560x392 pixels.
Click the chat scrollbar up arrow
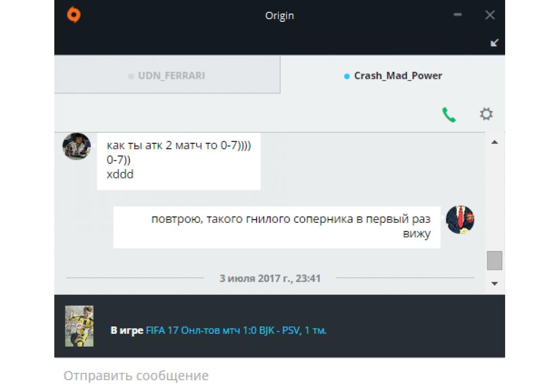click(494, 142)
